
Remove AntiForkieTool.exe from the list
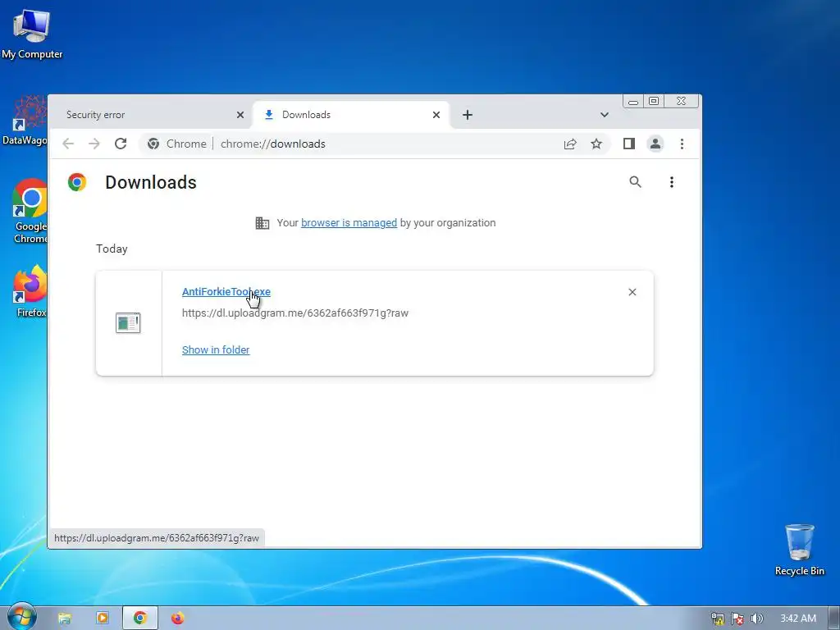(x=632, y=292)
